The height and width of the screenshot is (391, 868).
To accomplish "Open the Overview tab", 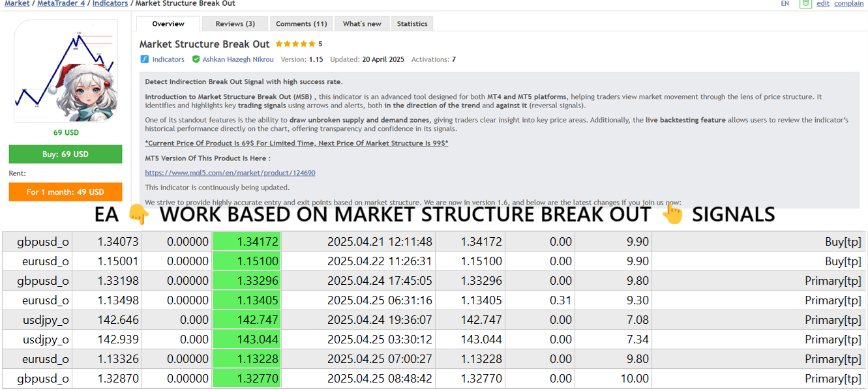I will [x=168, y=24].
